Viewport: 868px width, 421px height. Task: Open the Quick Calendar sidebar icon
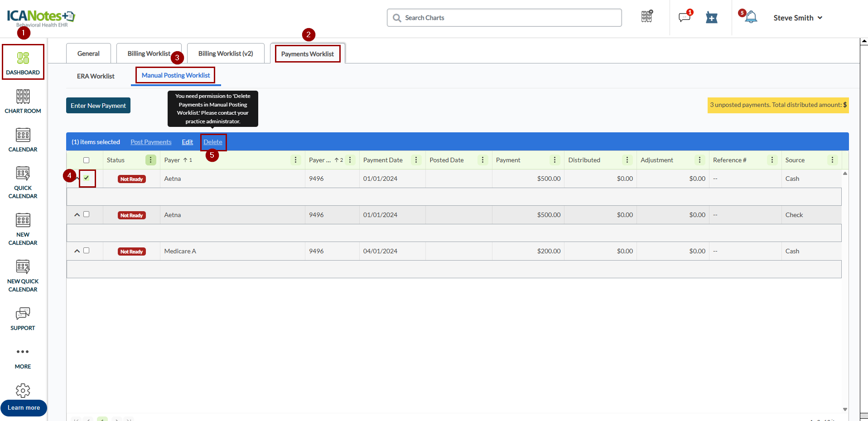(23, 183)
